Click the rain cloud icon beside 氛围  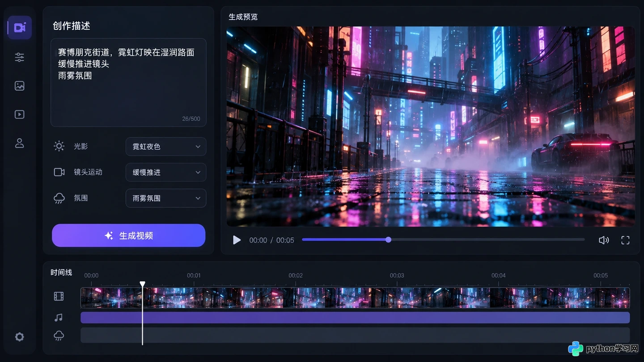click(x=59, y=198)
